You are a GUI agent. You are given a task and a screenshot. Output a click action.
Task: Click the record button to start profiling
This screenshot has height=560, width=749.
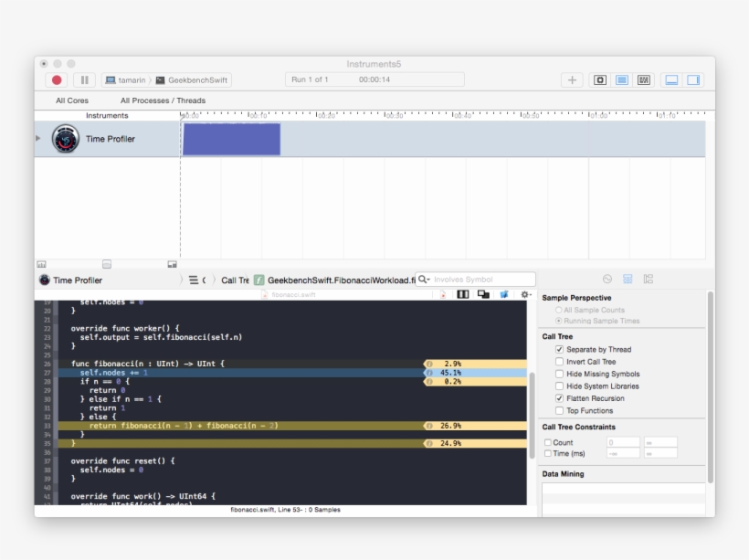pos(56,80)
